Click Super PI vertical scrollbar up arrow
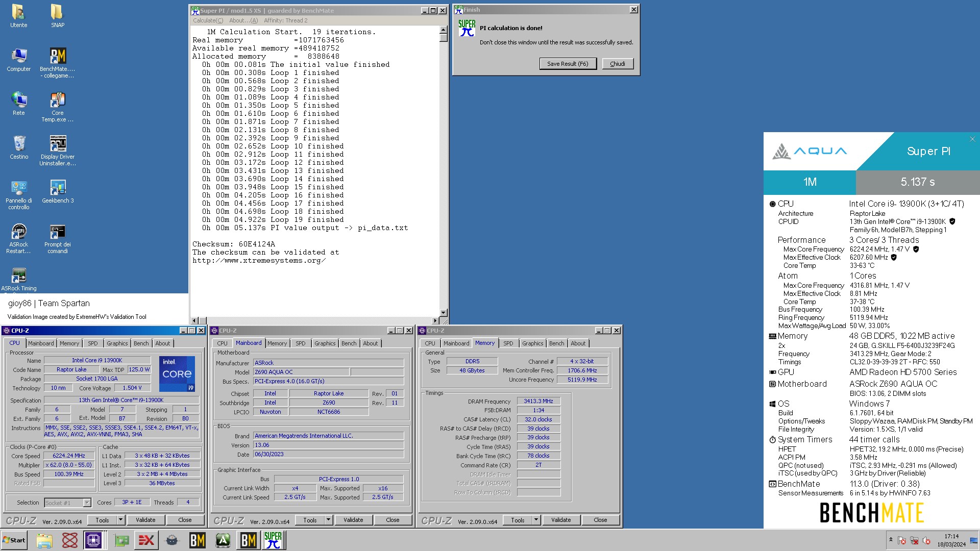This screenshot has width=980, height=551. pos(443,30)
